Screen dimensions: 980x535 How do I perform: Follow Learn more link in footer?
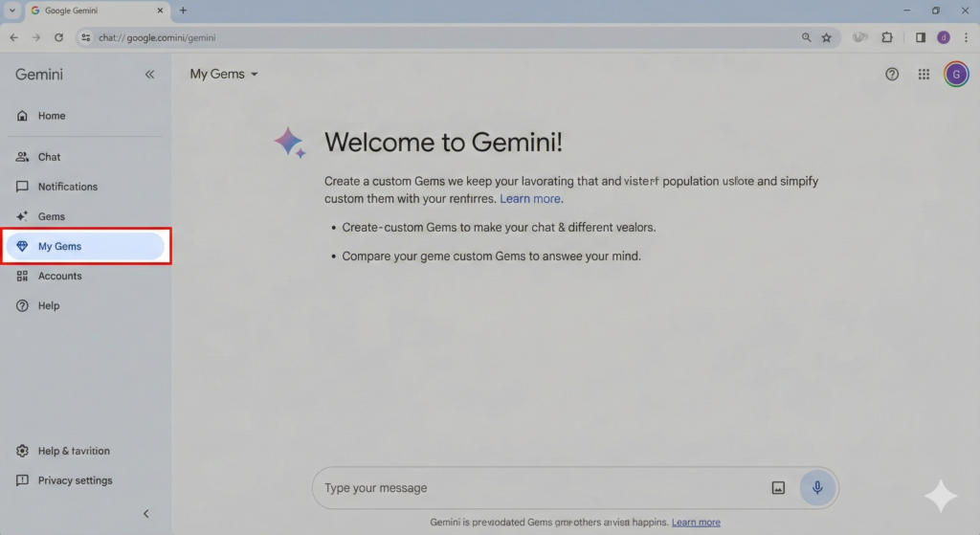tap(696, 522)
